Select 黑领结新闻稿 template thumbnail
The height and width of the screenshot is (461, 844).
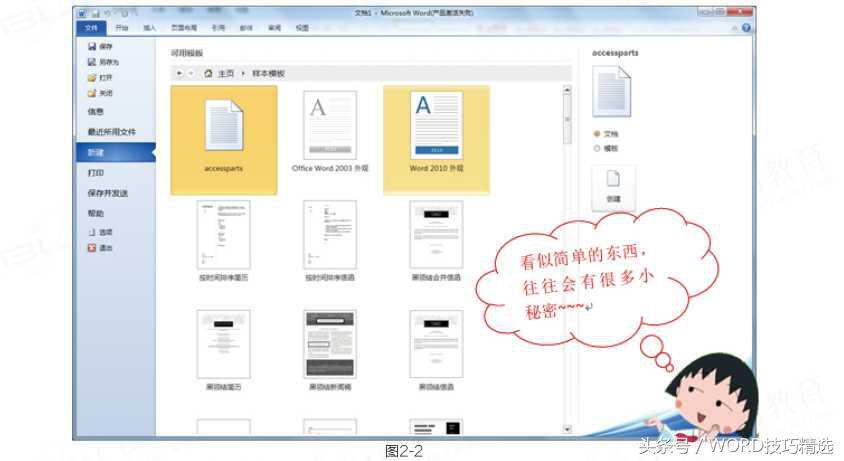coord(330,350)
